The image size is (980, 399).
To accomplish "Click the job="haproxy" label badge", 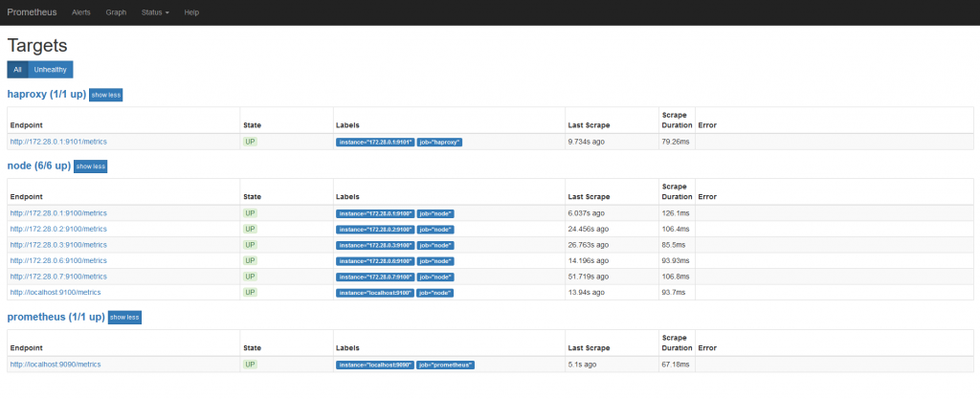I will 439,143.
